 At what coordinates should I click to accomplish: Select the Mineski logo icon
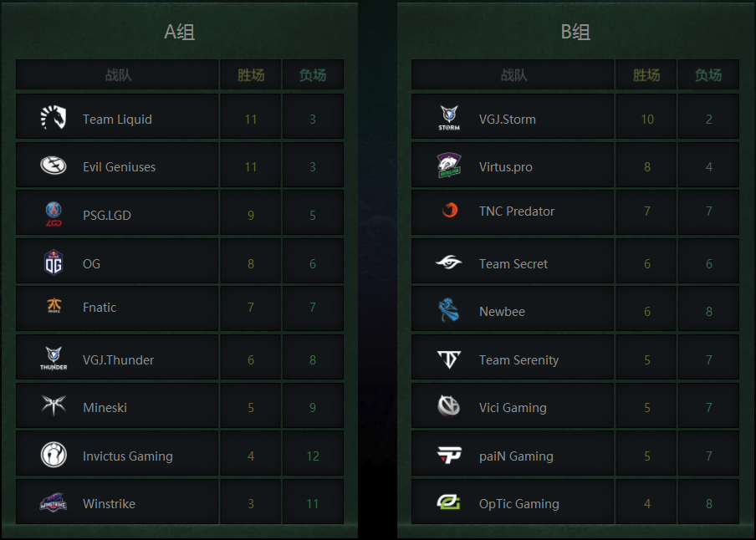pyautogui.click(x=54, y=405)
